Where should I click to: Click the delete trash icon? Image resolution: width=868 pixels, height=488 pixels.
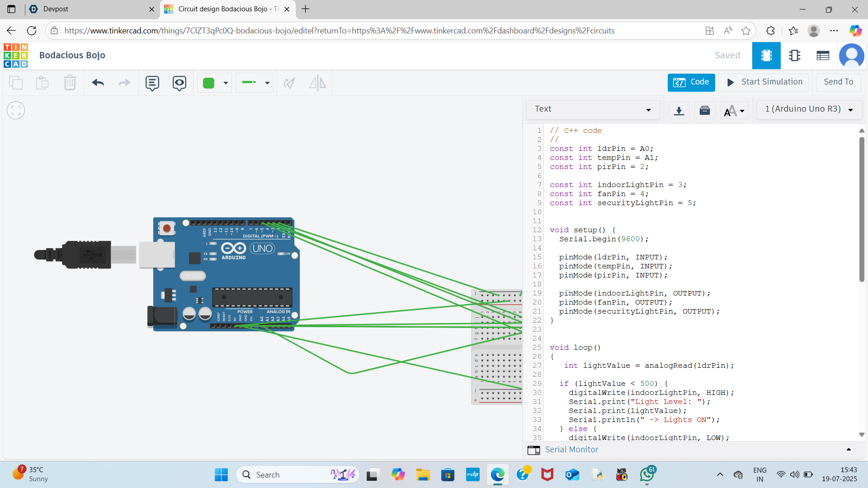click(70, 83)
